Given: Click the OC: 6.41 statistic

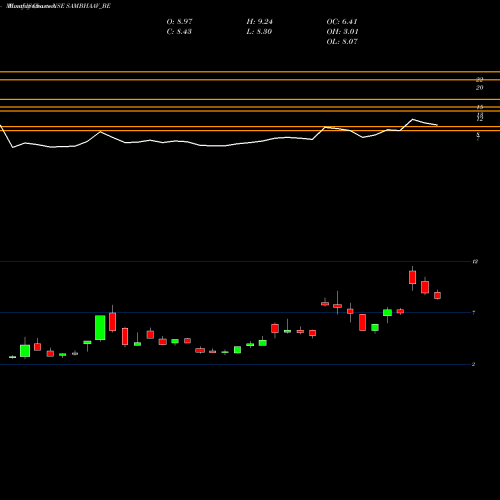Looking at the screenshot, I should point(342,22).
